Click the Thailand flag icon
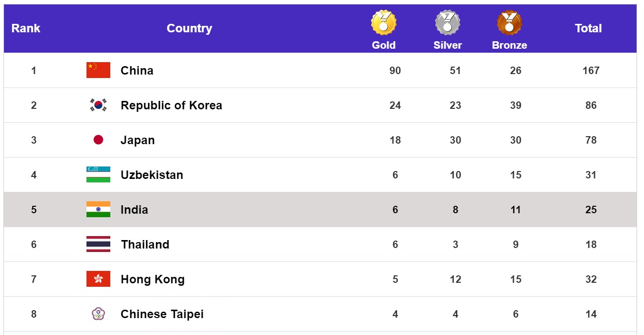The image size is (644, 335). coord(98,245)
